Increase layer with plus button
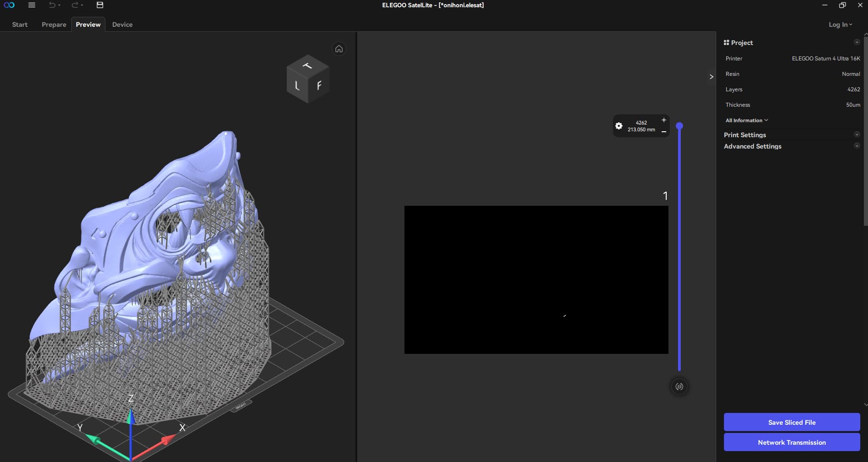The width and height of the screenshot is (868, 462). coord(663,120)
